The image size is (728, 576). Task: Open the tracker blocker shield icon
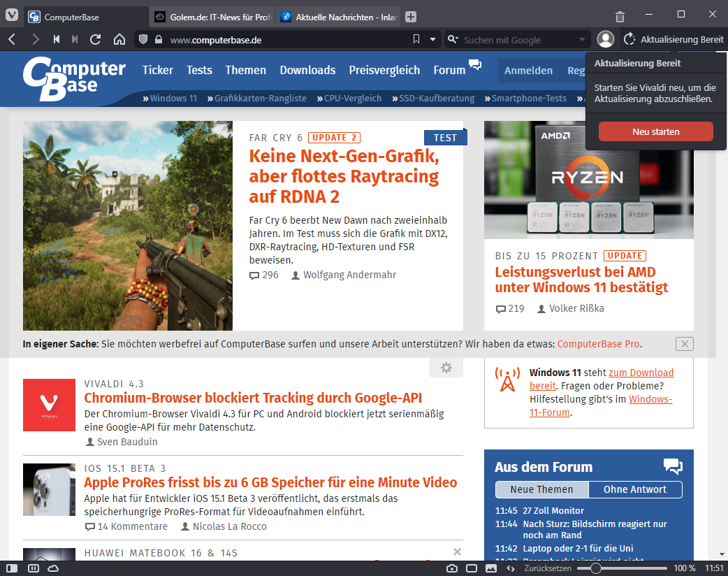click(x=143, y=39)
